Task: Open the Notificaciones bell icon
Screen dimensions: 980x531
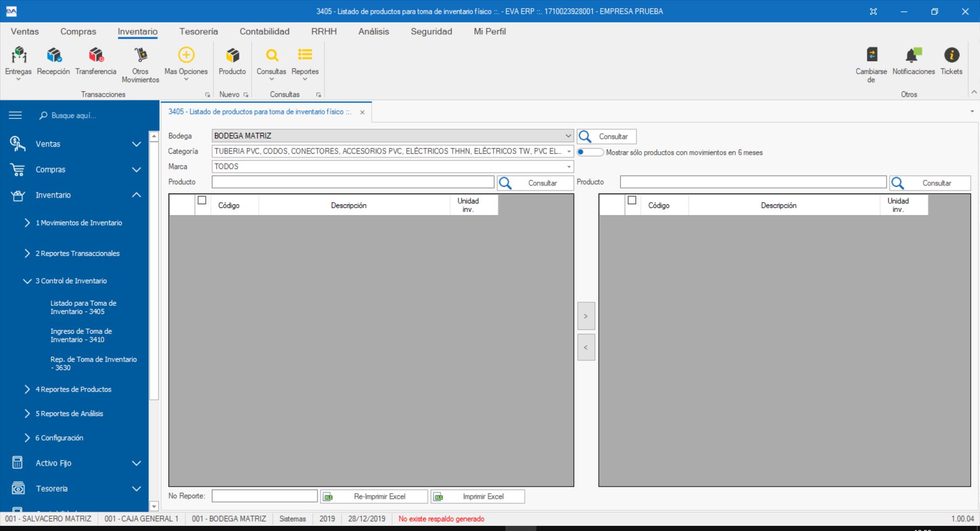Action: click(913, 55)
